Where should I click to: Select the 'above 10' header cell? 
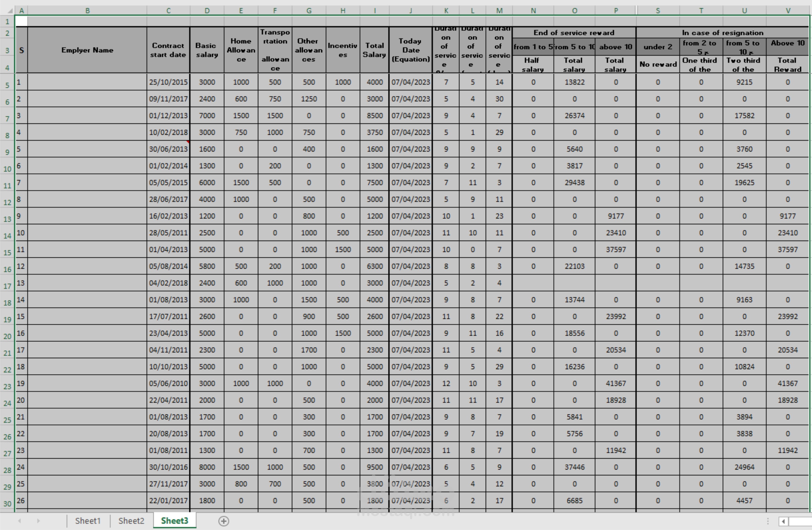pyautogui.click(x=616, y=47)
